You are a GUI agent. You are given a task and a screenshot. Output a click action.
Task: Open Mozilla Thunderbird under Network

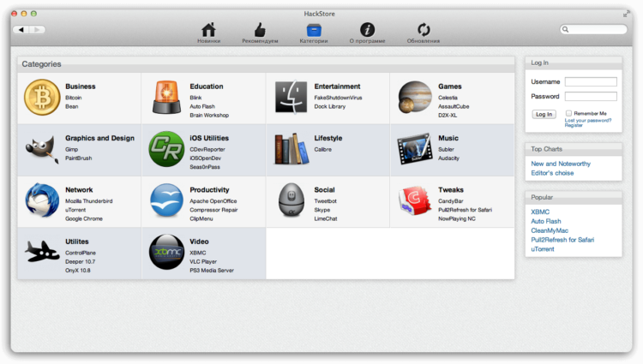(88, 201)
